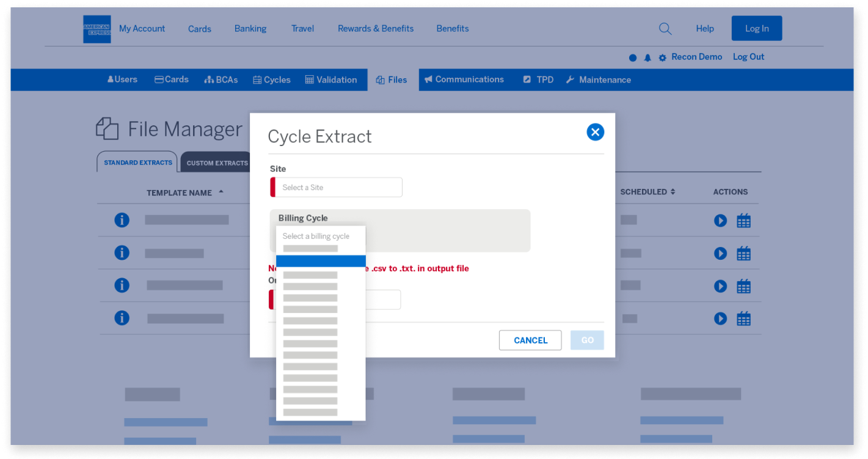The height and width of the screenshot is (459, 868).
Task: Click the American Express logo
Action: point(97,29)
